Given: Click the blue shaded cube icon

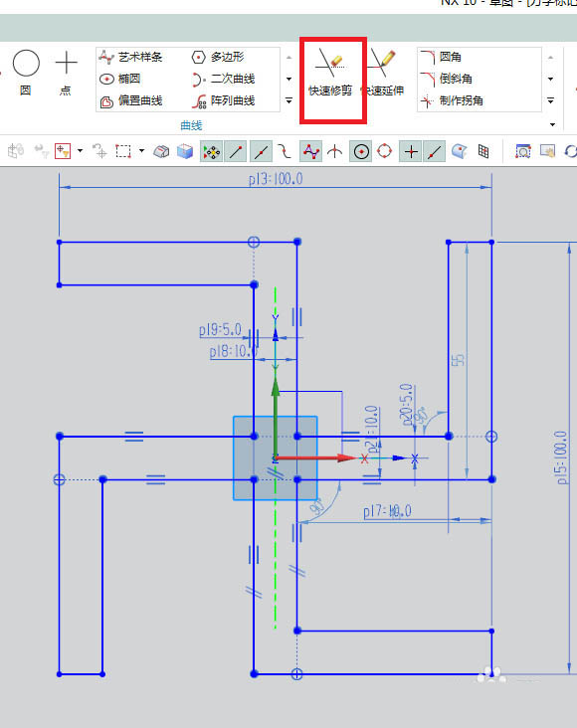Looking at the screenshot, I should [185, 151].
